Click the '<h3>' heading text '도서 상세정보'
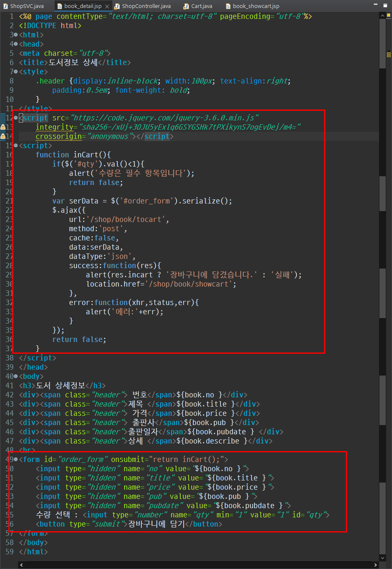This screenshot has height=569, width=392. [x=60, y=386]
